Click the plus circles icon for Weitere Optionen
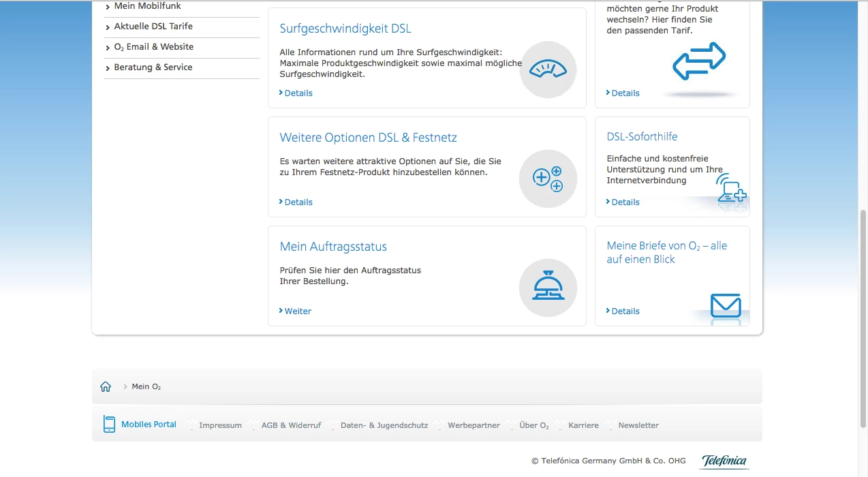 point(548,179)
